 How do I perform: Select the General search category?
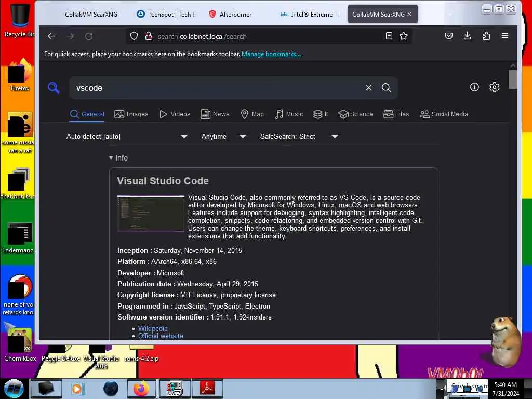coord(87,114)
